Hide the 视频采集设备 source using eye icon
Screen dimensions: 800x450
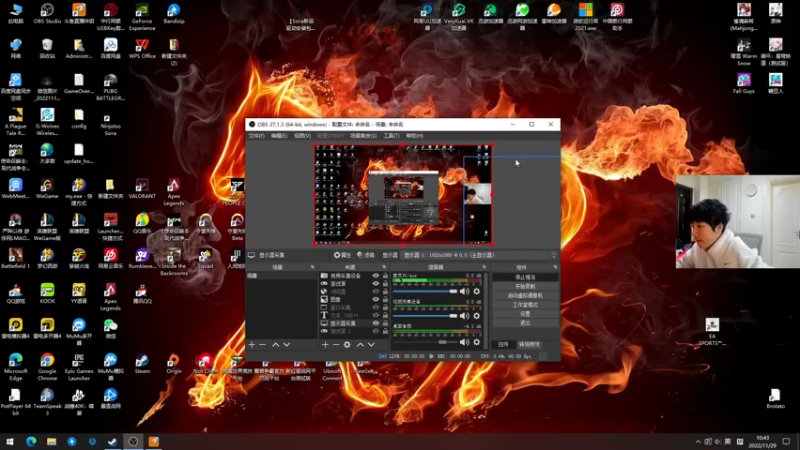click(376, 275)
